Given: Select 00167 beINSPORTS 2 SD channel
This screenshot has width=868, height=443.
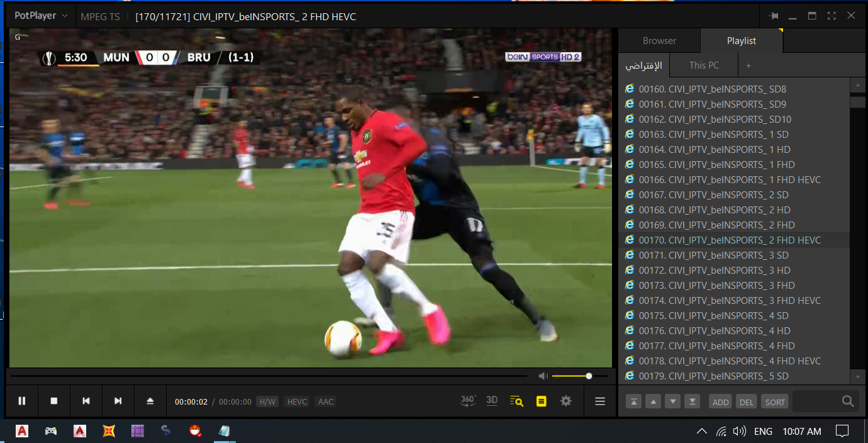Looking at the screenshot, I should point(734,195).
